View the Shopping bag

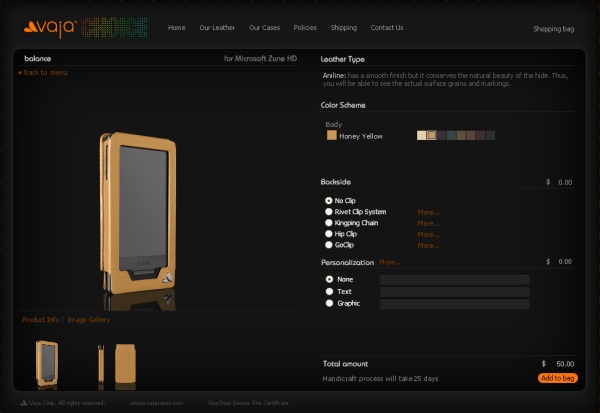coord(553,29)
